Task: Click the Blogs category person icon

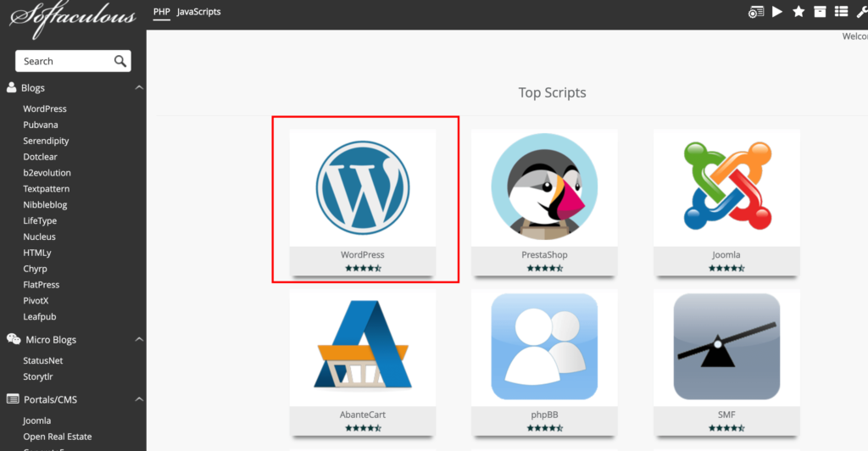Action: click(11, 86)
